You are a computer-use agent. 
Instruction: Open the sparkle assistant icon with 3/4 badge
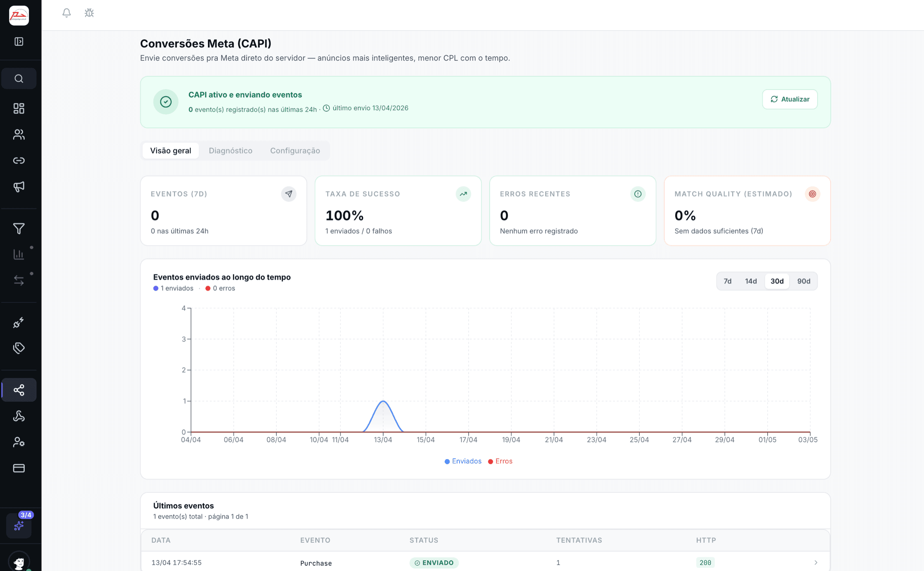[x=19, y=526]
